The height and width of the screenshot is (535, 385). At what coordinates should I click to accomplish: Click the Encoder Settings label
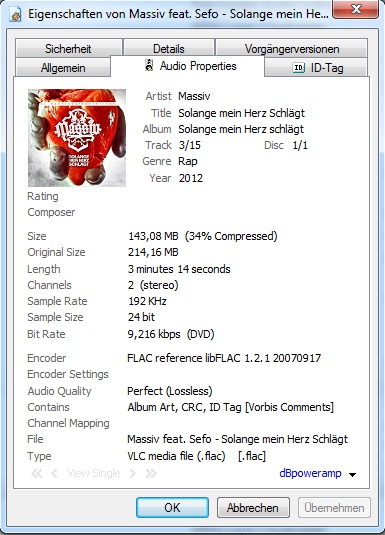[x=68, y=374]
